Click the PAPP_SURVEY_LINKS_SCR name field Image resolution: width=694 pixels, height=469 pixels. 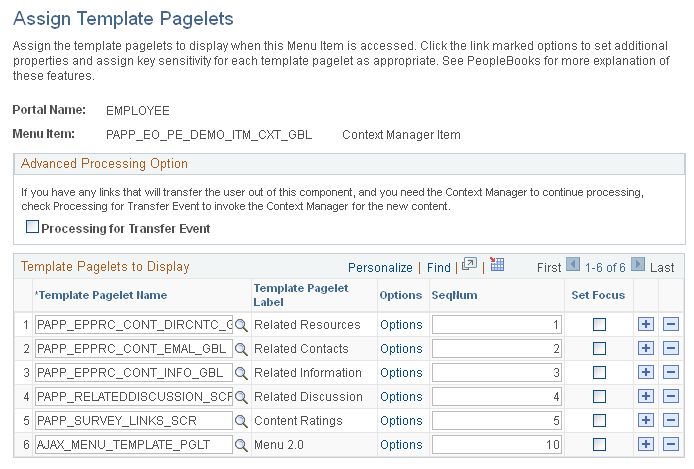coord(134,420)
